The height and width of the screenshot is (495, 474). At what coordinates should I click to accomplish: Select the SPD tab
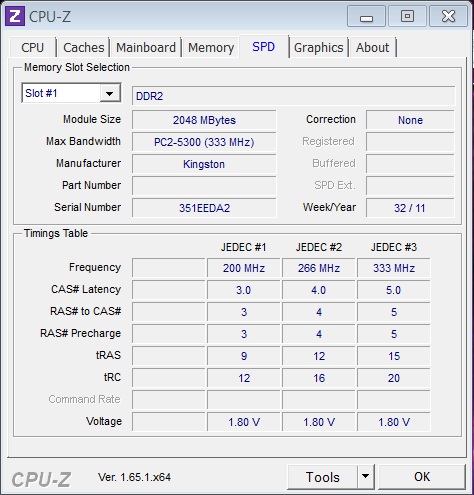click(263, 46)
